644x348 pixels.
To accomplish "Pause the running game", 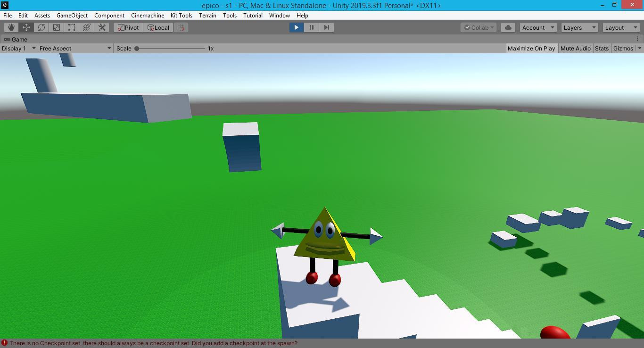I will 311,27.
